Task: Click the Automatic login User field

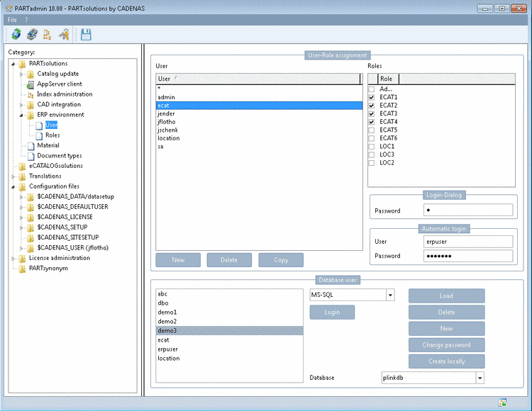Action: click(467, 242)
